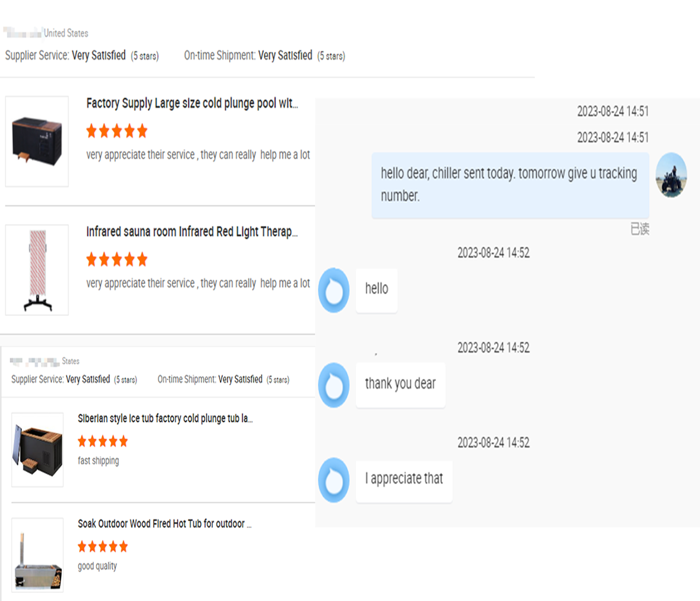Click the cold plunge pool star rating
700x601 pixels.
pyautogui.click(x=117, y=131)
